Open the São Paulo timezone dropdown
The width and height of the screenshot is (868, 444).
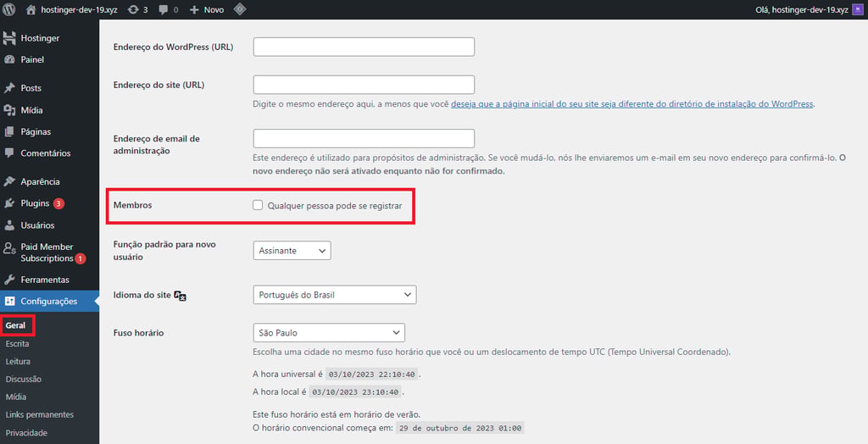pos(329,333)
